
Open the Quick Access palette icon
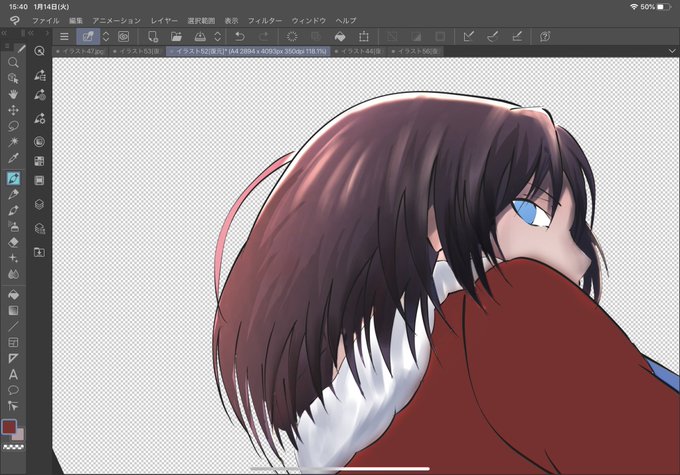pyautogui.click(x=39, y=51)
